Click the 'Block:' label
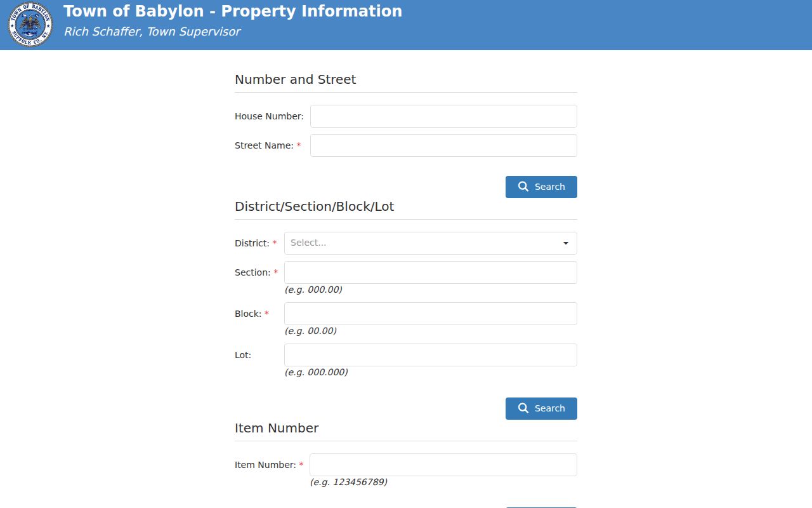 (248, 314)
